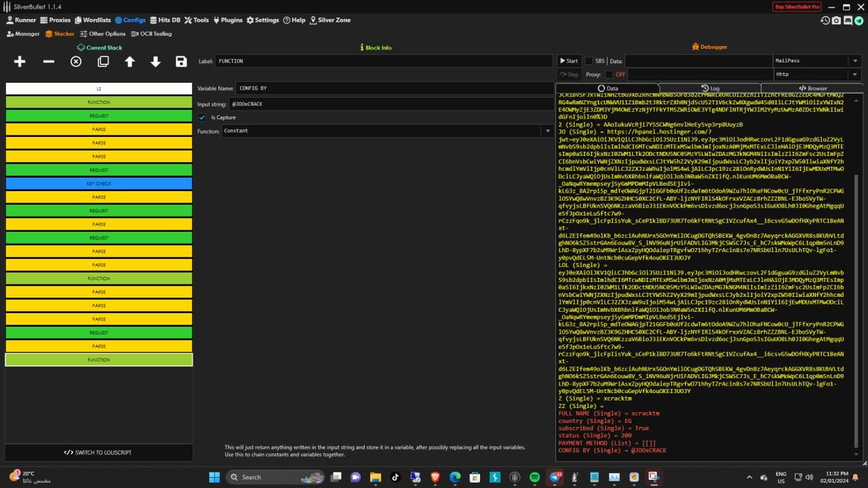Move the block down with the down arrow

click(x=155, y=62)
